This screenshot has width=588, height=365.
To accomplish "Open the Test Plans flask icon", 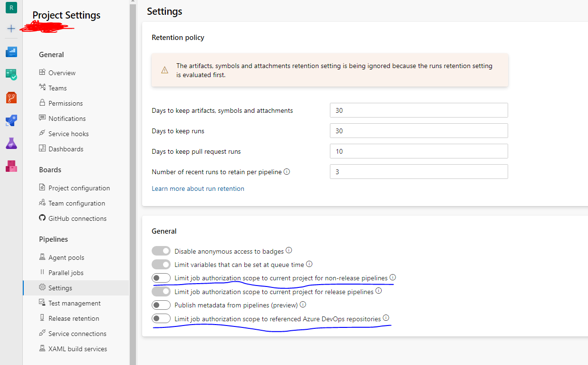I will [11, 143].
